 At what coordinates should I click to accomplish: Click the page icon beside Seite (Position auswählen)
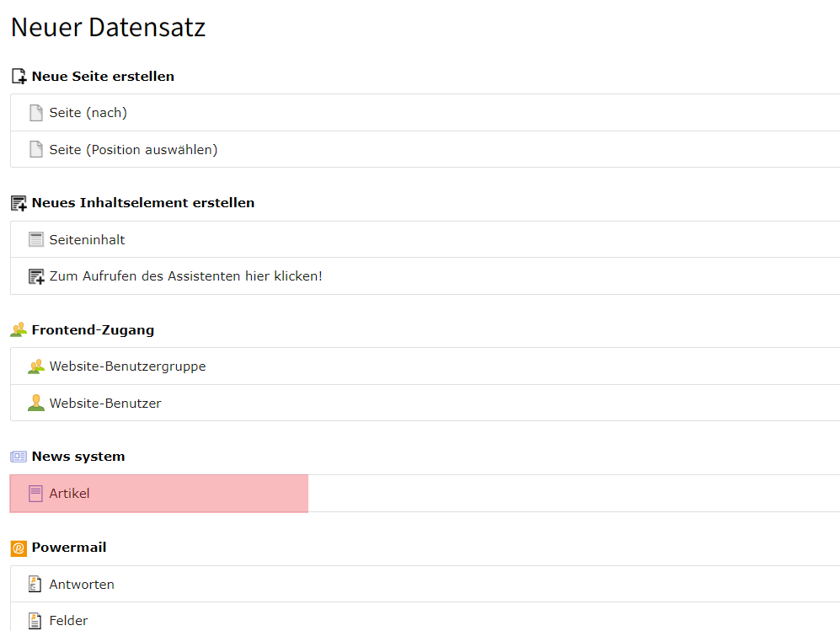pos(35,150)
